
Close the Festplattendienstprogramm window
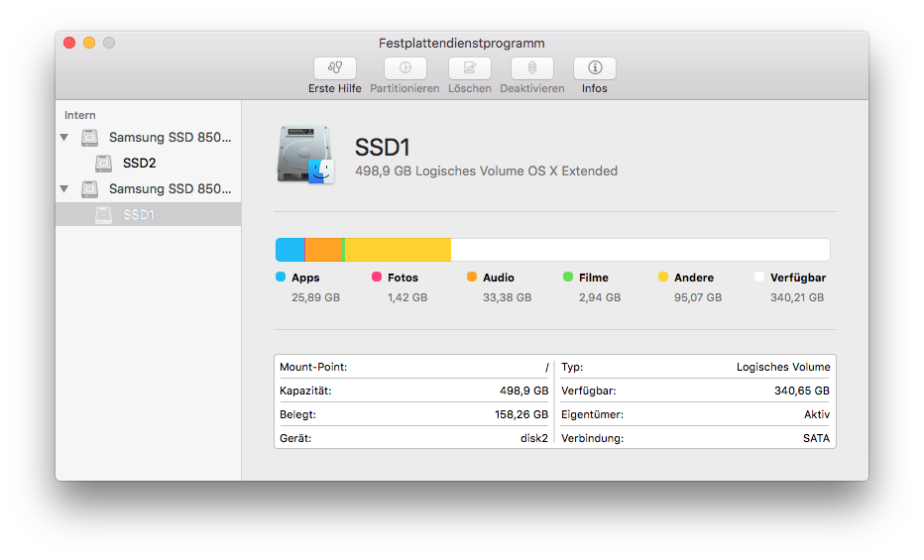click(x=69, y=43)
